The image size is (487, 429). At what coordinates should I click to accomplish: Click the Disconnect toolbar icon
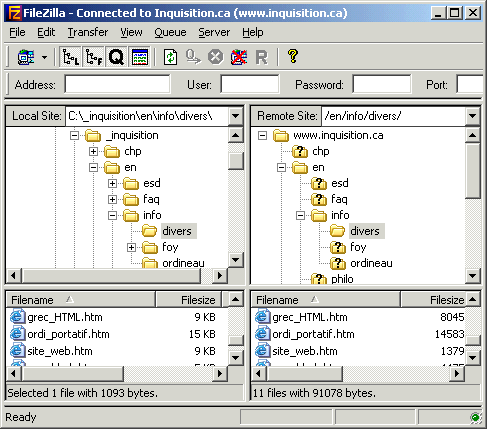point(239,57)
